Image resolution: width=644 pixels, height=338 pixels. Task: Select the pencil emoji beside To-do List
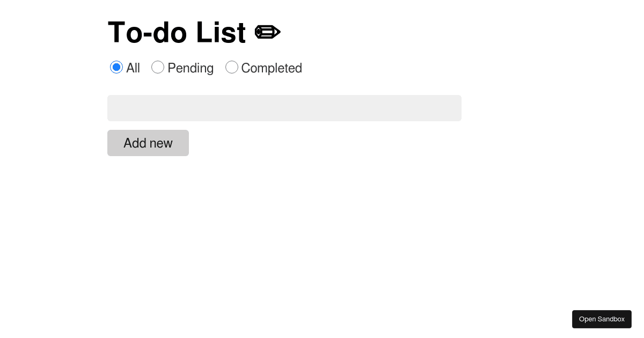coord(267,32)
